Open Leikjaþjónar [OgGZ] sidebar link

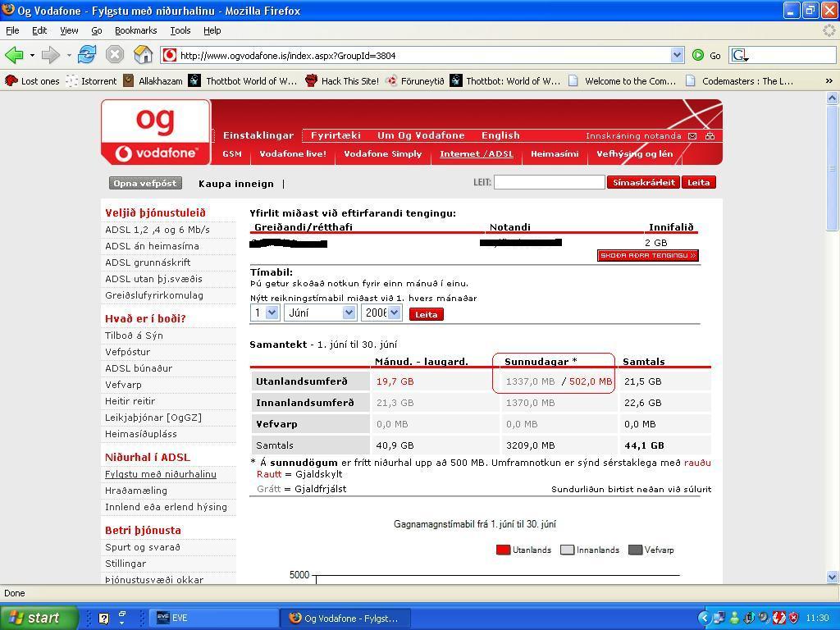click(153, 418)
